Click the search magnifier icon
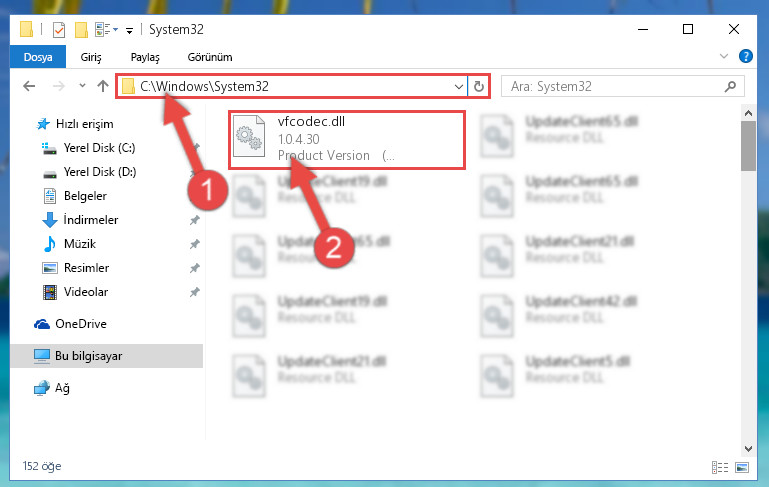 [730, 87]
